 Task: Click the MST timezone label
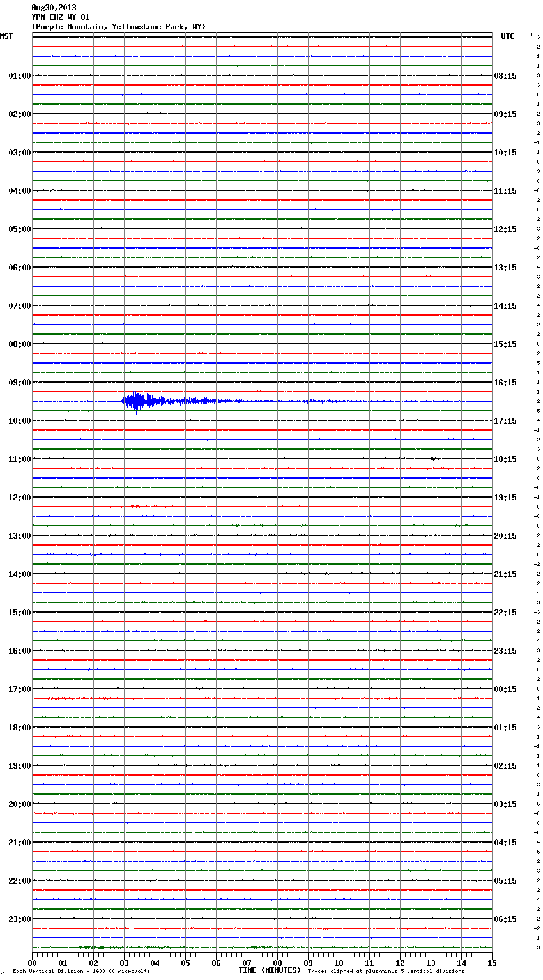pyautogui.click(x=6, y=36)
